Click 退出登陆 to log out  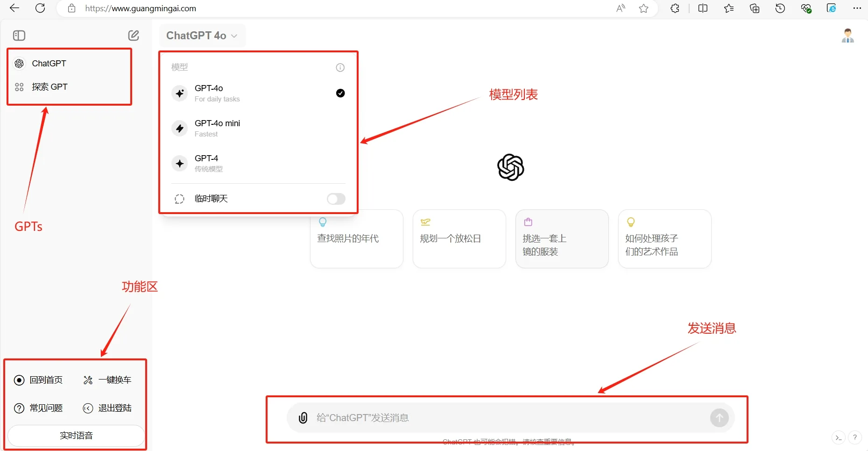coord(107,408)
